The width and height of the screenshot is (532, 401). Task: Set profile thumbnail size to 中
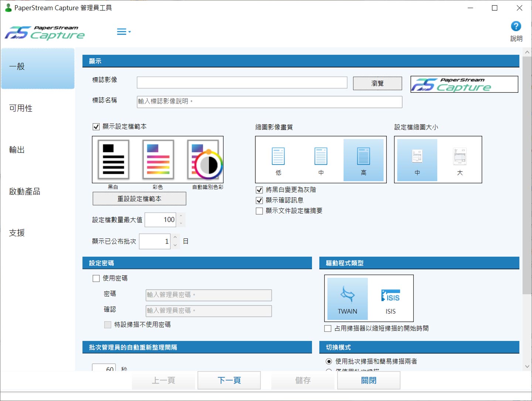click(417, 160)
